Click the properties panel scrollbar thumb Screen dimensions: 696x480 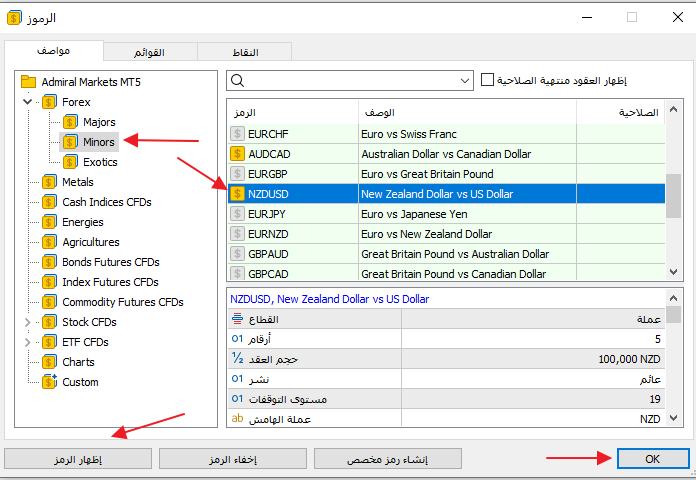[x=673, y=314]
